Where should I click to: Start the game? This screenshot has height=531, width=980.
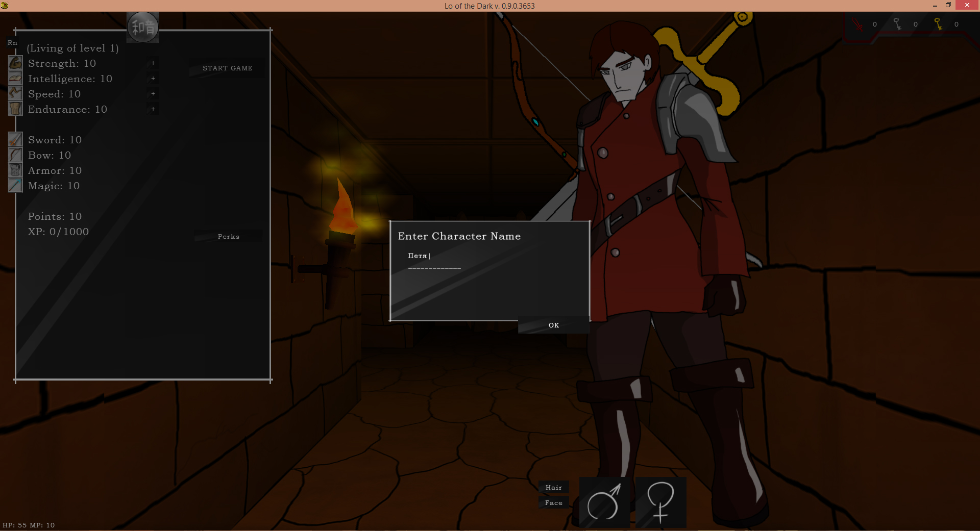pos(227,68)
